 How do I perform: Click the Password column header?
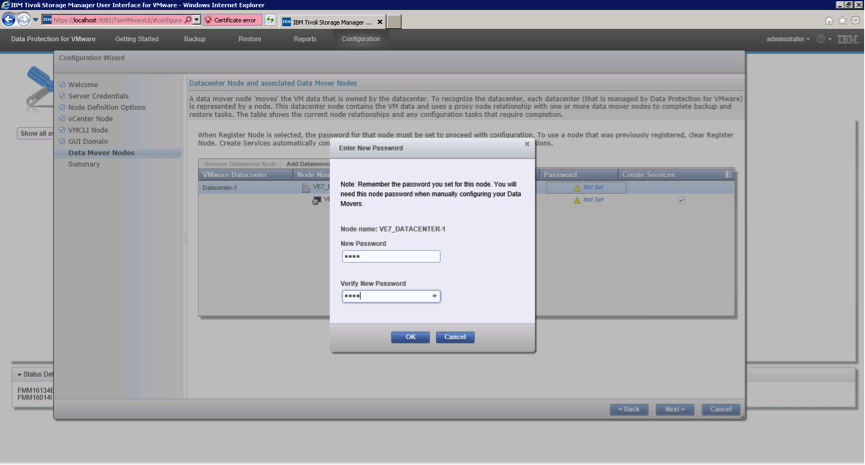(x=579, y=175)
